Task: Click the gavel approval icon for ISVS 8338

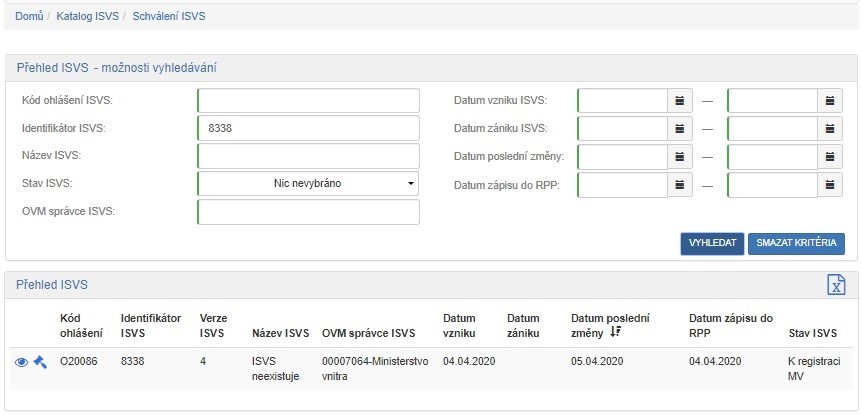Action: click(x=40, y=362)
